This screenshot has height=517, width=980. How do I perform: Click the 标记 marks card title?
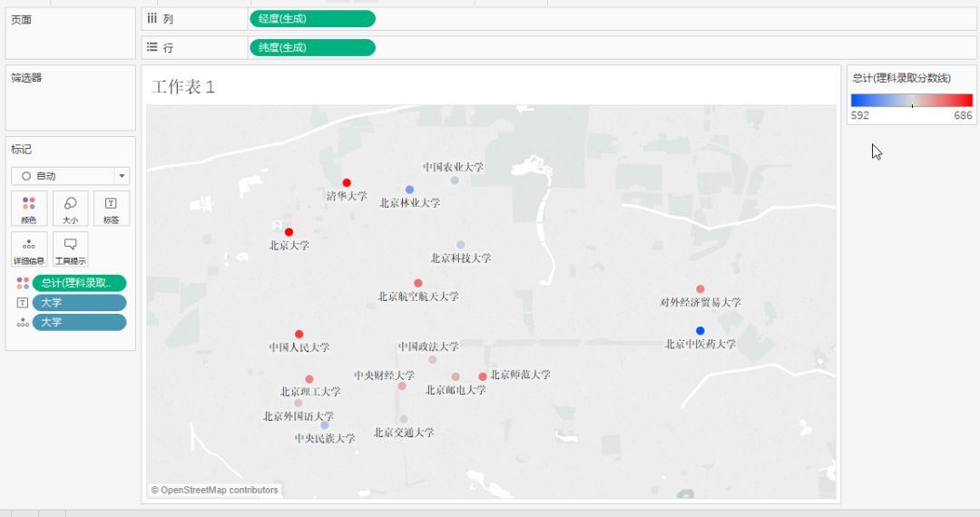click(x=21, y=150)
